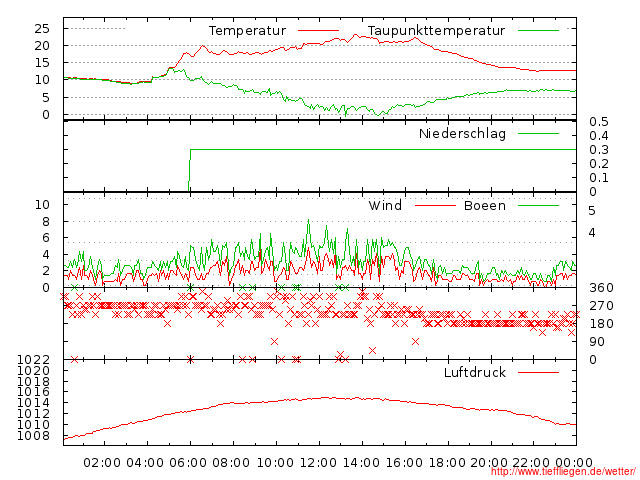Select the Luftdruck legend label
The image size is (640, 480).
pyautogui.click(x=475, y=372)
